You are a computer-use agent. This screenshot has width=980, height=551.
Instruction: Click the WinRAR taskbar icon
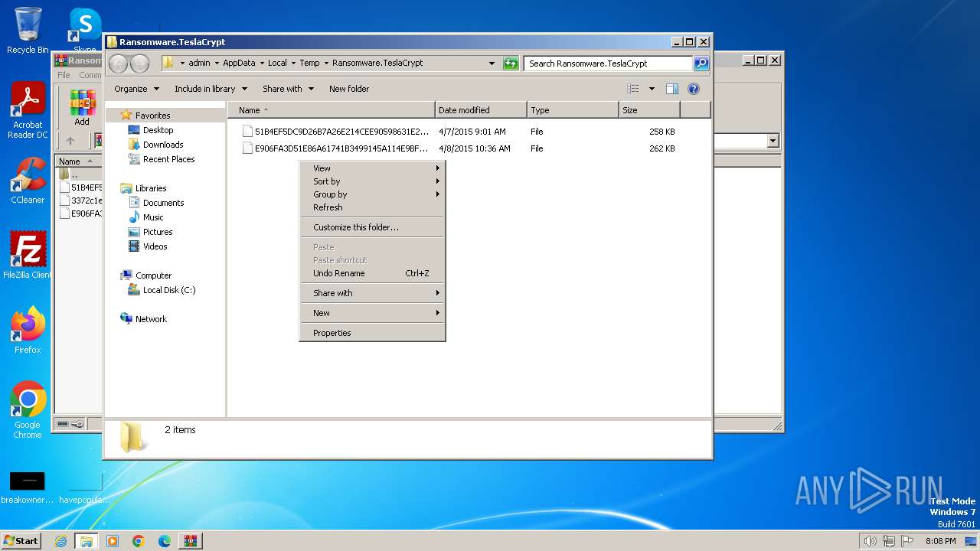click(x=191, y=541)
